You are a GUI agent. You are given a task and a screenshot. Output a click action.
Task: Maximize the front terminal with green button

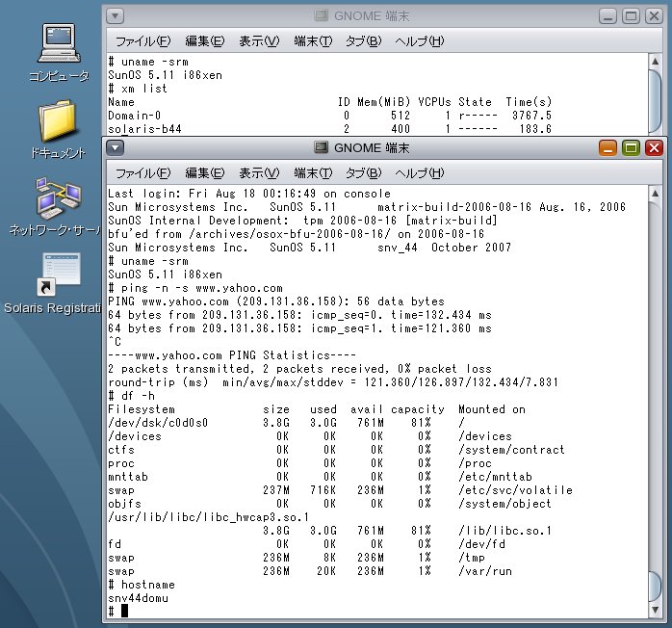(x=632, y=147)
